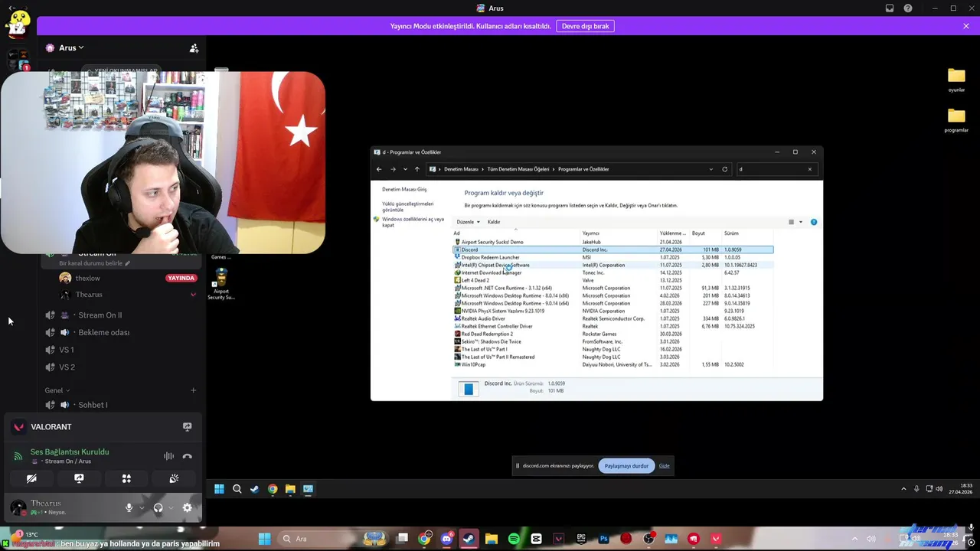
Task: Click Paylaşmayı durdur button
Action: pos(626,466)
